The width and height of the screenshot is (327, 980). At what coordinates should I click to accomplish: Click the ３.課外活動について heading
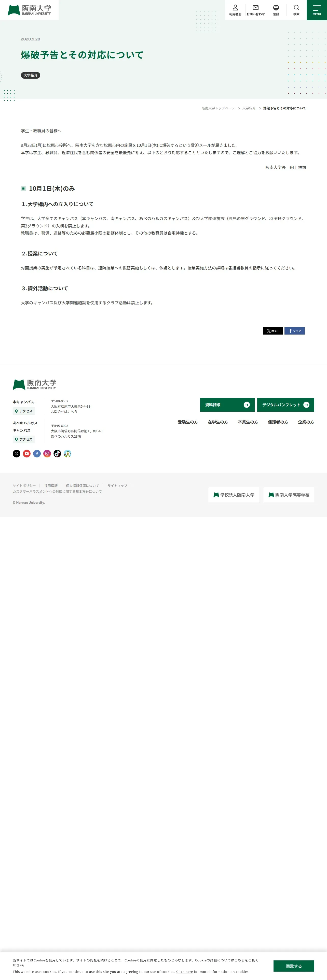tap(45, 289)
